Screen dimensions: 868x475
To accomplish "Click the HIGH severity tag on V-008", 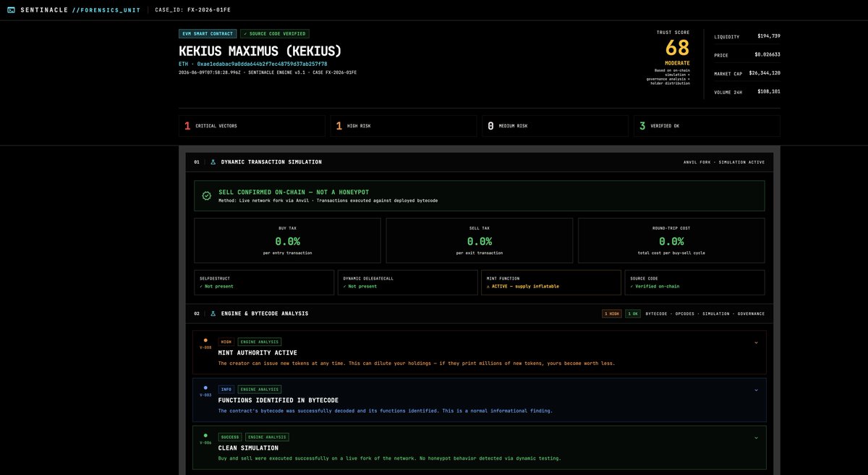I will pyautogui.click(x=226, y=342).
